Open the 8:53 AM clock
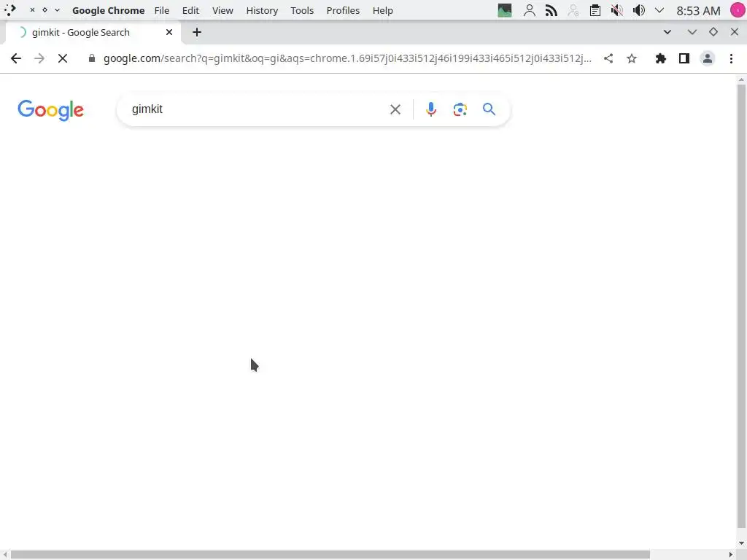The width and height of the screenshot is (747, 560). pos(698,10)
